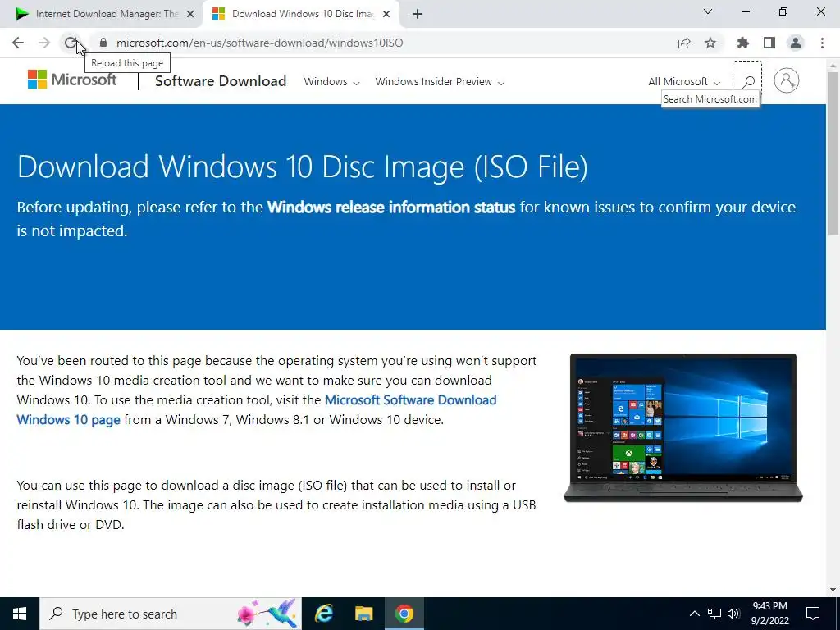The image size is (840, 630).
Task: Click the share this page icon
Action: [x=684, y=43]
